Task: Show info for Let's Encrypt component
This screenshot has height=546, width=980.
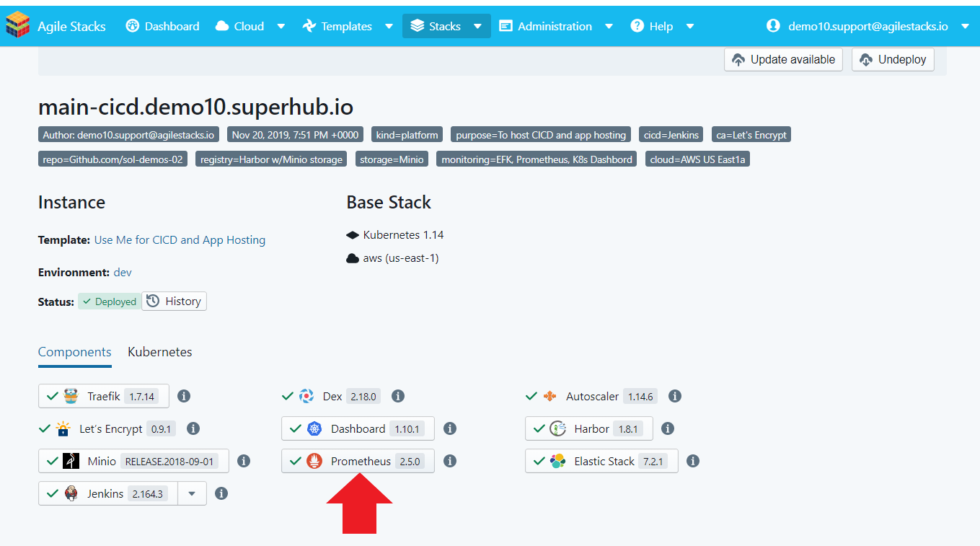Action: 193,428
